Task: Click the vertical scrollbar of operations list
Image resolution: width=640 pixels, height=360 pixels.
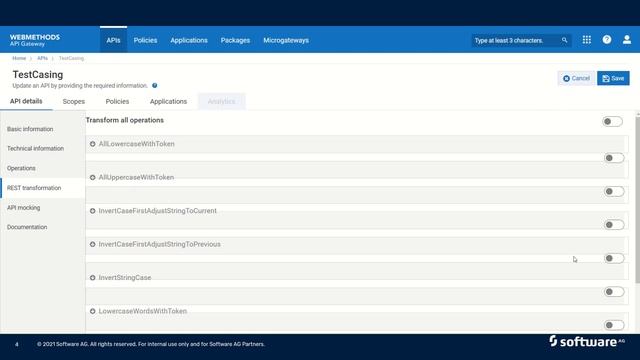Action: click(638, 200)
